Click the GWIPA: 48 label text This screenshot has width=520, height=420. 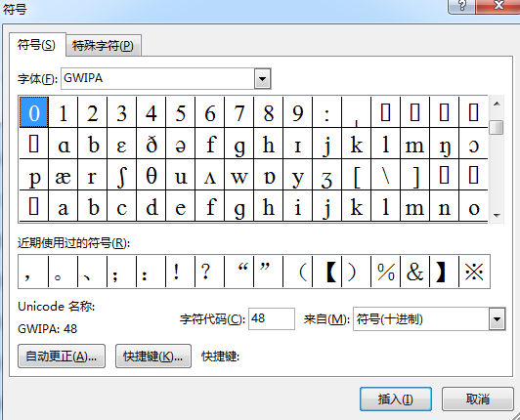[48, 329]
